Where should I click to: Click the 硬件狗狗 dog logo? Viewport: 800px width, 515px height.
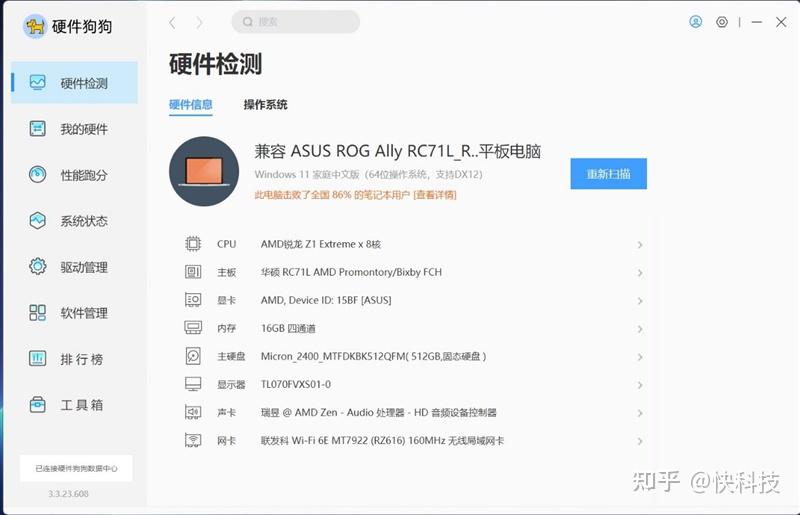click(35, 26)
